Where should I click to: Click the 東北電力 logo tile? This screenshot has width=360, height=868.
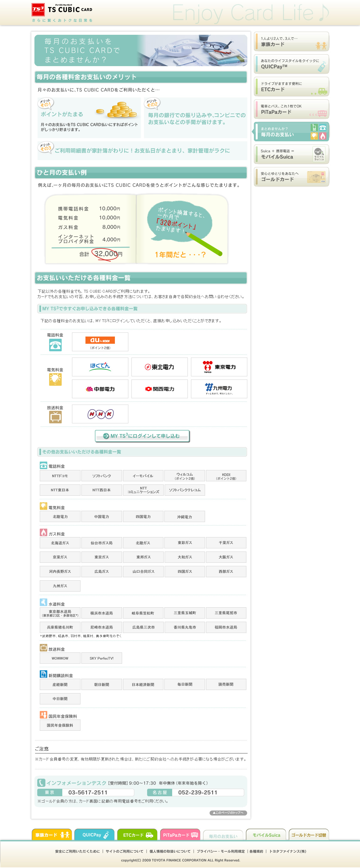pyautogui.click(x=160, y=367)
